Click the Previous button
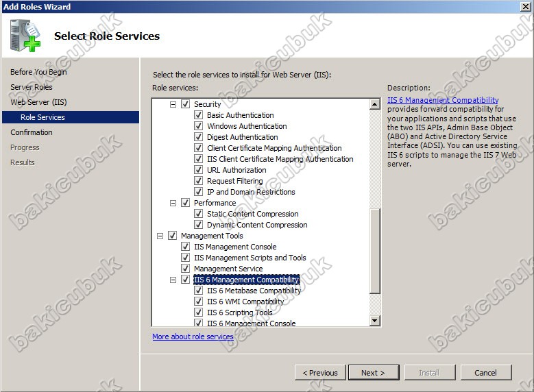The width and height of the screenshot is (534, 392). [320, 373]
